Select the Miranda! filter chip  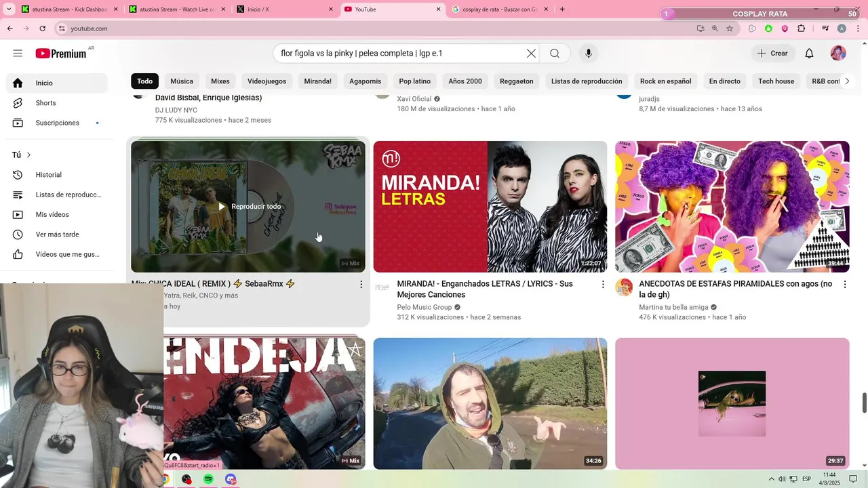317,81
